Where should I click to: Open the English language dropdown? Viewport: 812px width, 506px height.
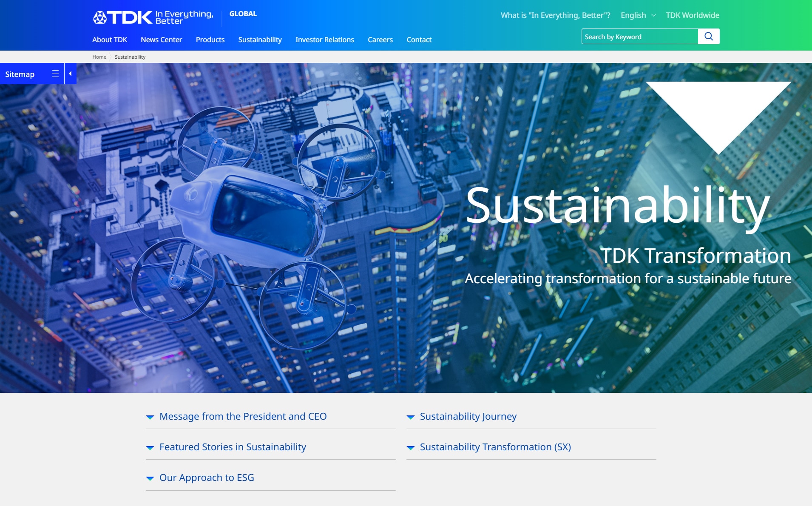coord(638,15)
